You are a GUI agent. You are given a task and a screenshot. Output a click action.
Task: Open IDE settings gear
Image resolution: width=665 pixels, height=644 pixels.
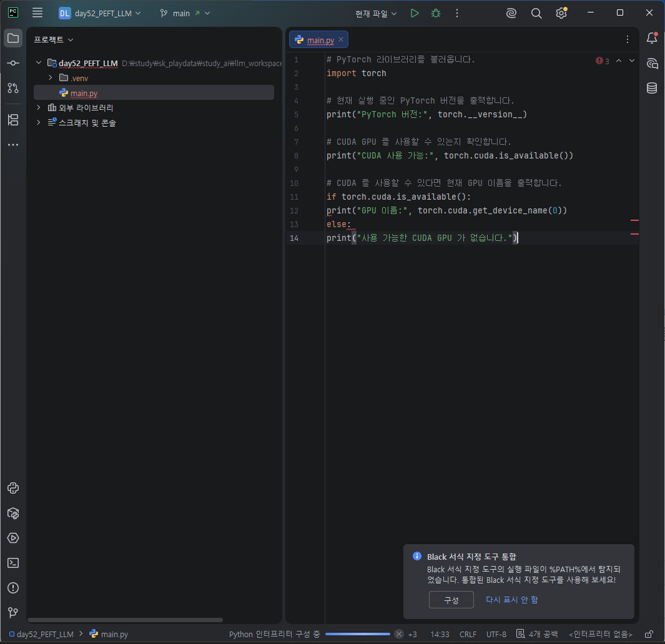coord(561,13)
